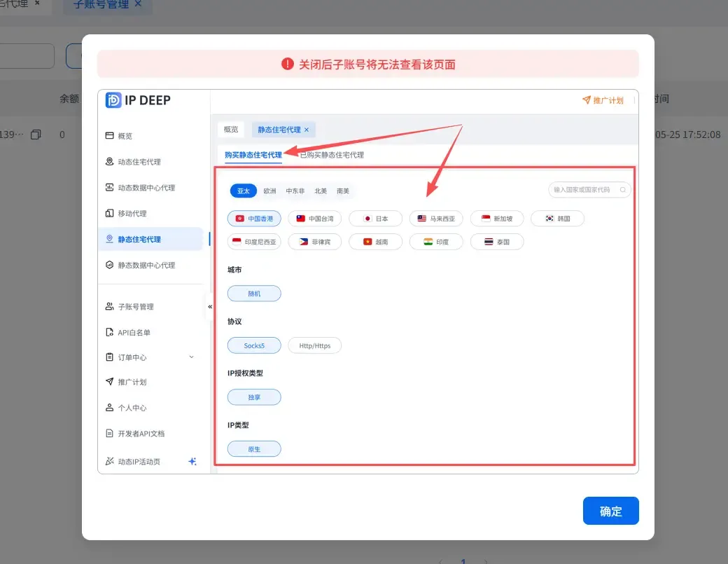
Task: Click search magnifier icon in country field
Action: tap(622, 190)
